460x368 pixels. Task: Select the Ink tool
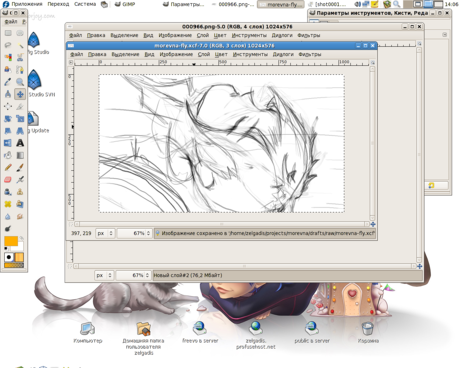point(8,192)
